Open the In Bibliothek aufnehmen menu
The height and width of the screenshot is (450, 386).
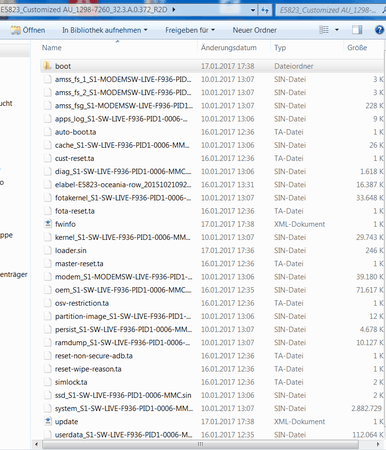tap(105, 30)
